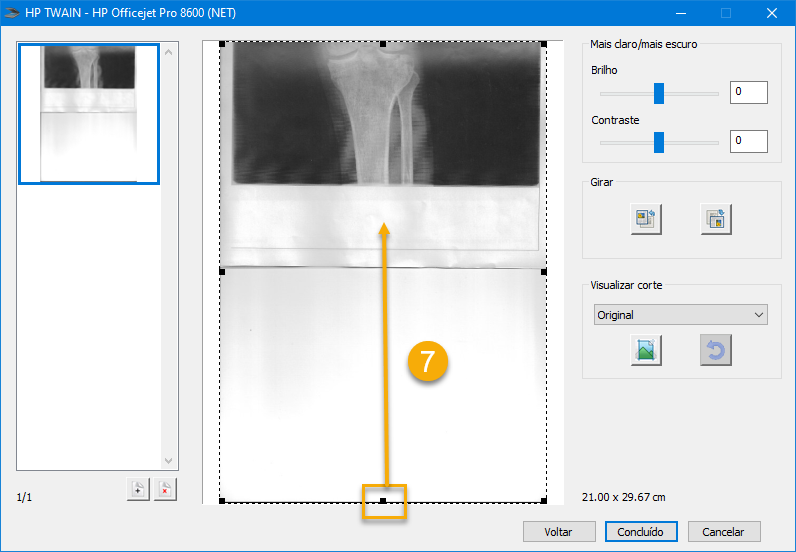Click the add page icon below thumbnails

pos(137,489)
